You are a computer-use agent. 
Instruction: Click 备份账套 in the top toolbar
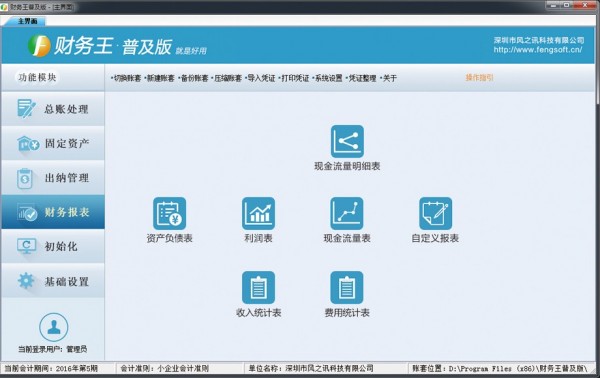coord(193,78)
